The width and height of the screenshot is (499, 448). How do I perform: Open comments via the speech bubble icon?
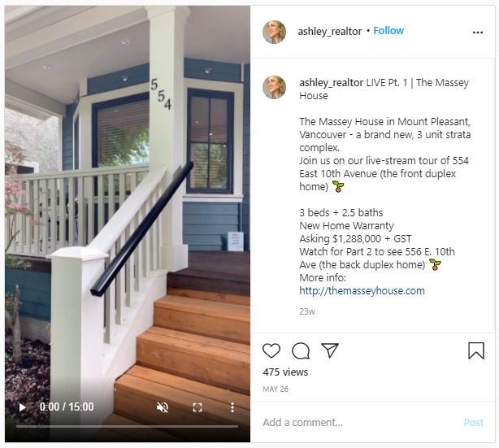[x=301, y=350]
